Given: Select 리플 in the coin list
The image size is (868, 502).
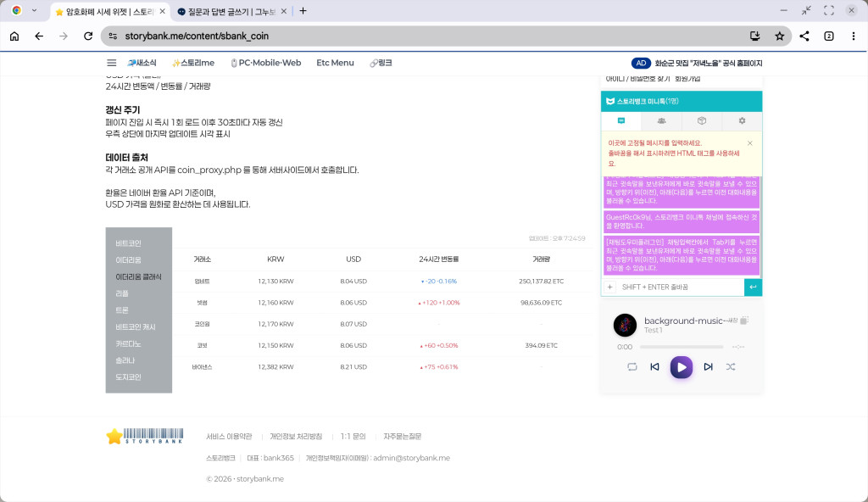Looking at the screenshot, I should click(122, 293).
